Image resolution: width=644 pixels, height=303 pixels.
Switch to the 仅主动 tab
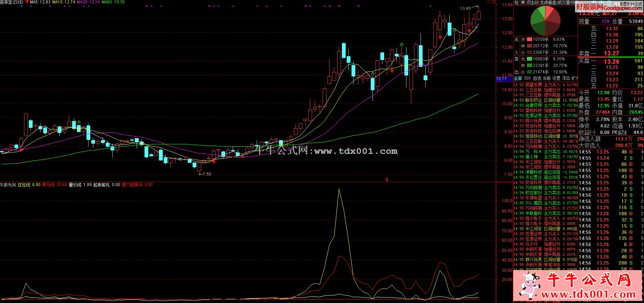click(x=533, y=2)
